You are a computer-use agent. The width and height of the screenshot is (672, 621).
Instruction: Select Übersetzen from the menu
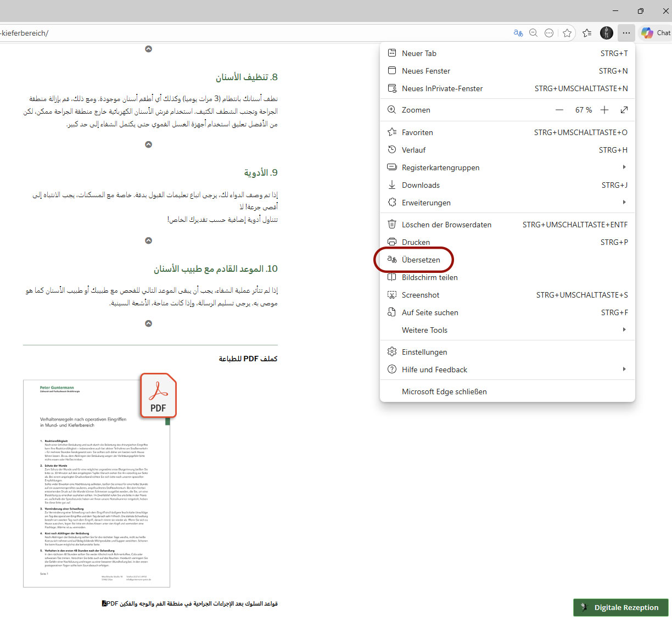pos(421,260)
